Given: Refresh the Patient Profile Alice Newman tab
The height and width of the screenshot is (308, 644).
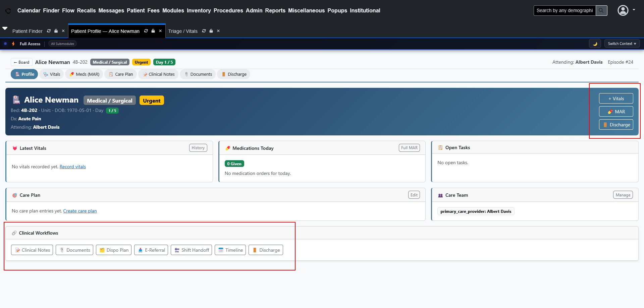Looking at the screenshot, I should click(x=146, y=31).
